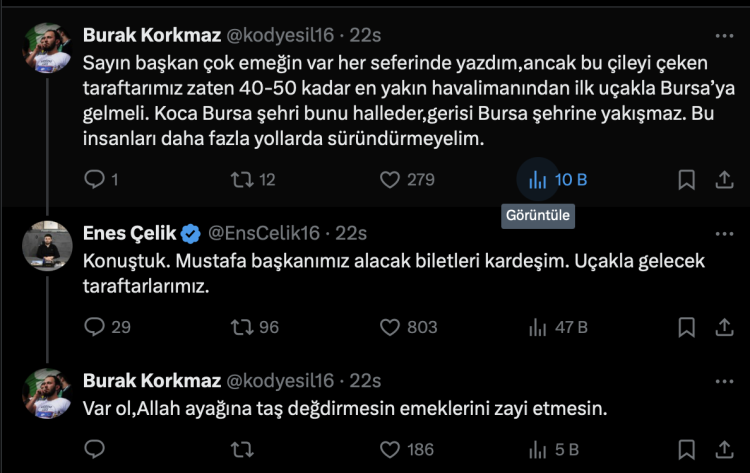Image resolution: width=750 pixels, height=473 pixels.
Task: Bookmark Enes Çelik's tweet
Action: [x=687, y=327]
